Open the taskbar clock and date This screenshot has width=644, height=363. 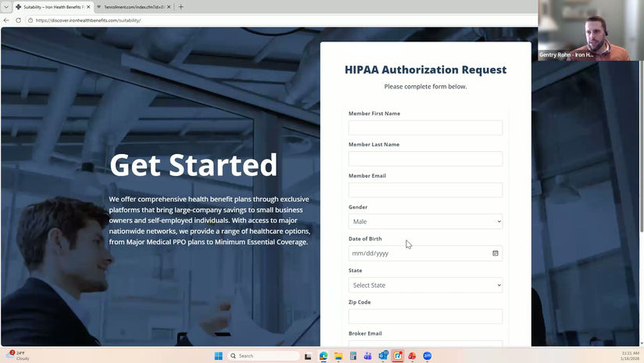630,356
